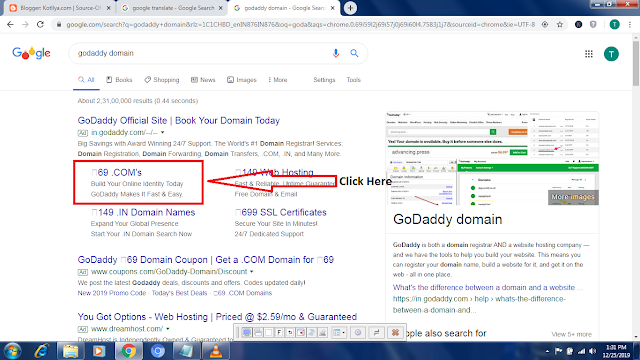Open GoDaddy Official Site ad link

178,121
